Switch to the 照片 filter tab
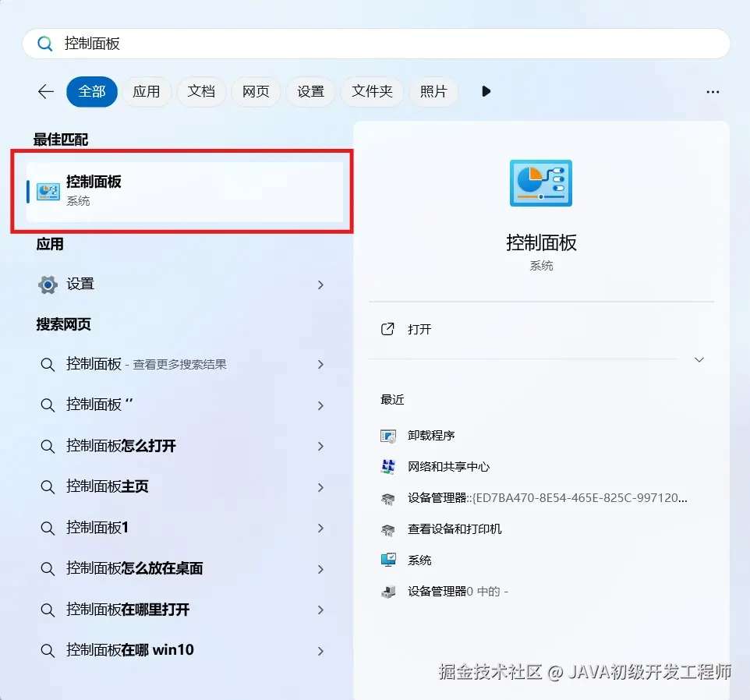The height and width of the screenshot is (700, 750). click(x=433, y=91)
